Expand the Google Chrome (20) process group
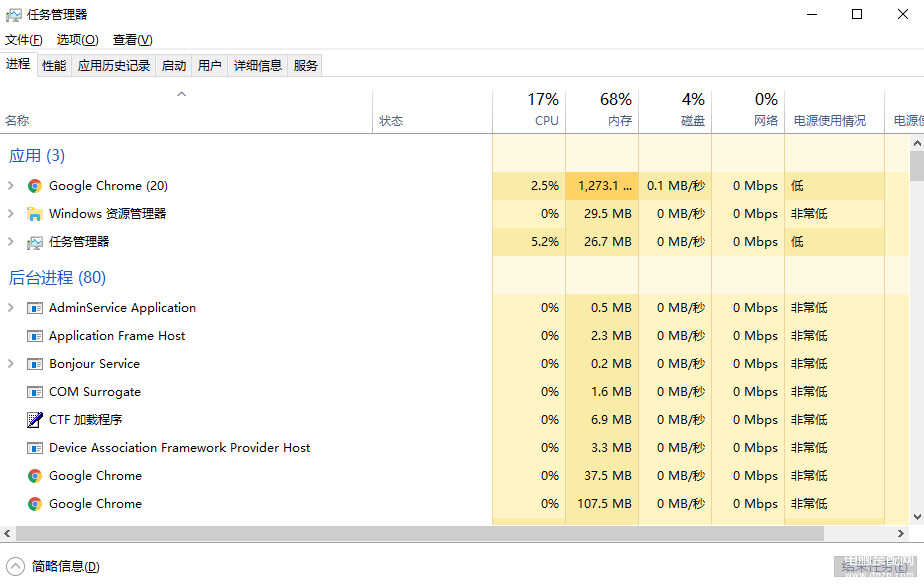This screenshot has width=924, height=588. 11,186
